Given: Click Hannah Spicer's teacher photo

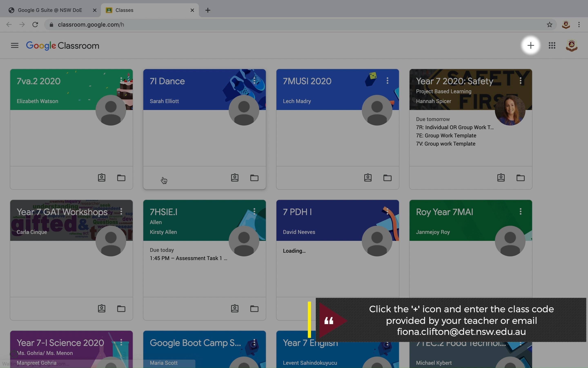Looking at the screenshot, I should click(510, 110).
